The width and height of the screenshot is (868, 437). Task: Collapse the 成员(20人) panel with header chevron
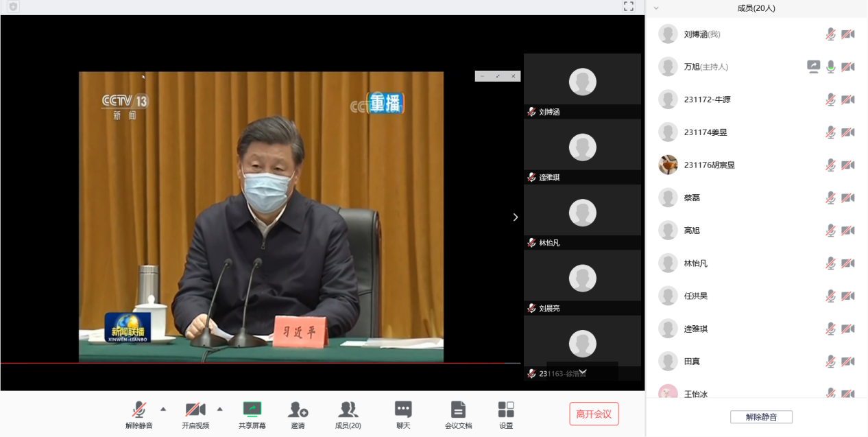(656, 8)
